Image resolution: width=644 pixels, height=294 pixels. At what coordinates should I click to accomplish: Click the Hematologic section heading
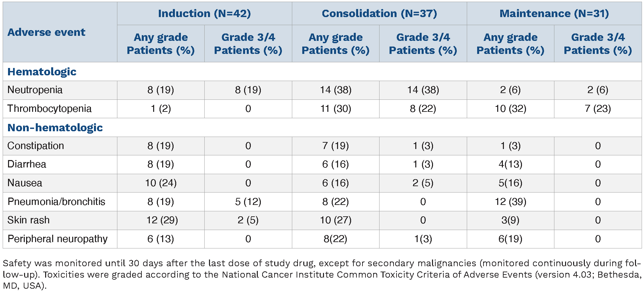click(x=42, y=72)
